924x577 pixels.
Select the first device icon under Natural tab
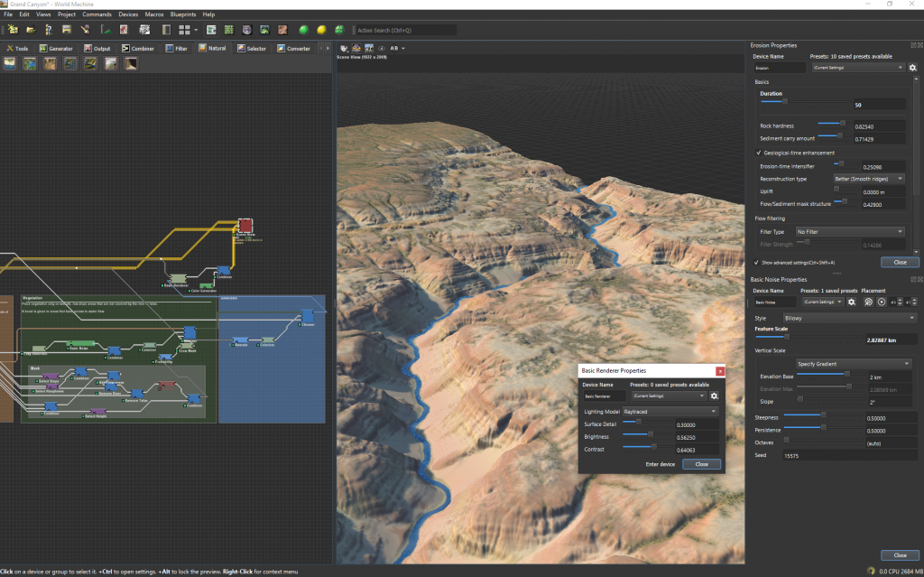8,62
